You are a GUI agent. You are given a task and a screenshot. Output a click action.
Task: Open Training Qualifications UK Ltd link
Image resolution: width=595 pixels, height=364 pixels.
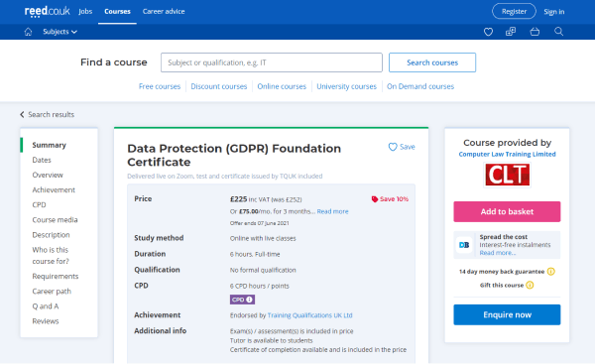tap(309, 315)
